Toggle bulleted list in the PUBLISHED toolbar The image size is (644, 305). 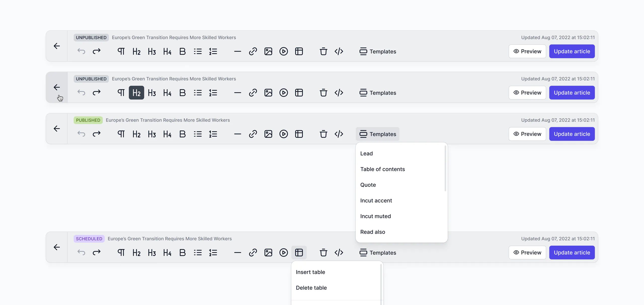(198, 134)
